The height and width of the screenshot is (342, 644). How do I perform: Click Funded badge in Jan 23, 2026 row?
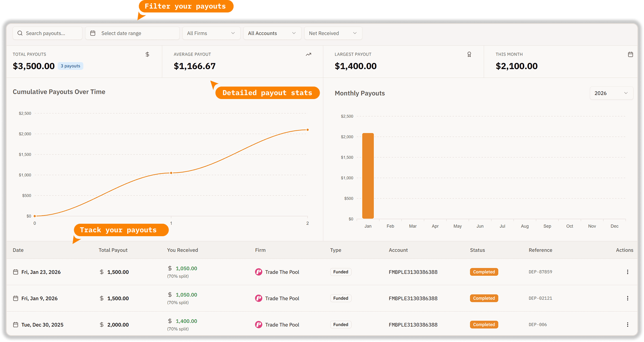click(341, 272)
